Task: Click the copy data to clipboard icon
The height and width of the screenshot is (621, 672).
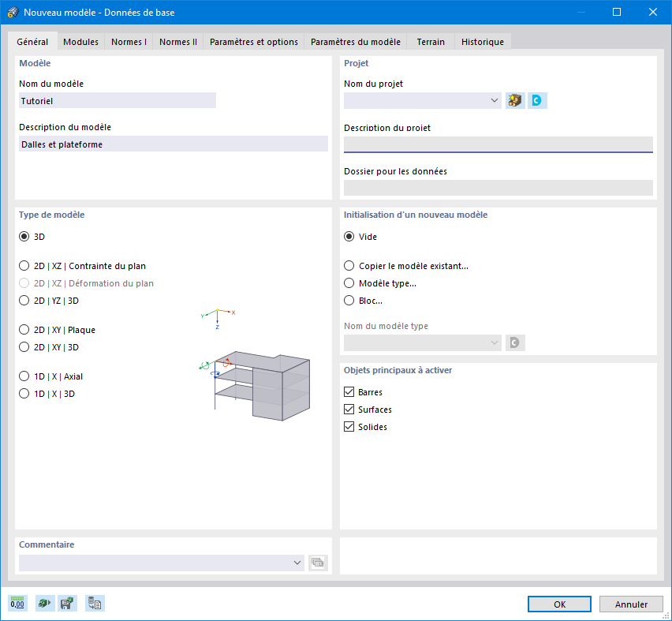Action: 95,604
